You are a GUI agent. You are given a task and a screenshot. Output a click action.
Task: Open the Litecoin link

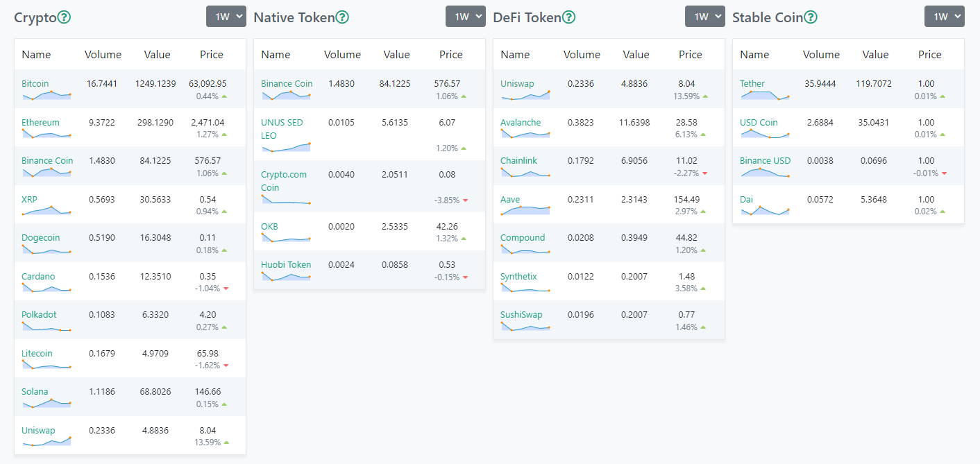coord(37,353)
